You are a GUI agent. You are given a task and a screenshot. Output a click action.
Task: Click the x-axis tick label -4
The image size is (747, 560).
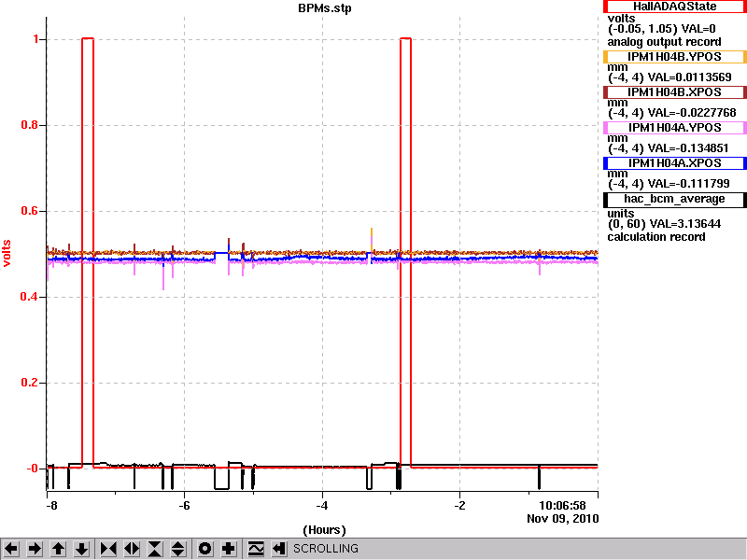[322, 506]
